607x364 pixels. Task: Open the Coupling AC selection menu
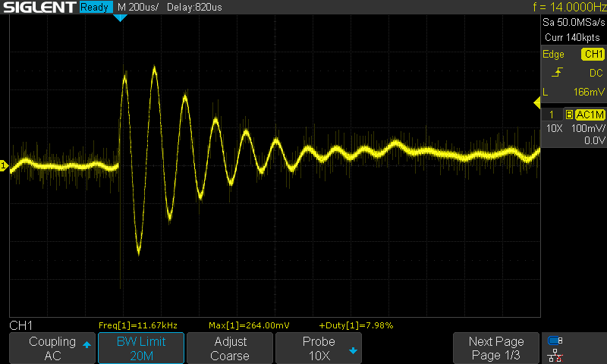[x=52, y=348]
